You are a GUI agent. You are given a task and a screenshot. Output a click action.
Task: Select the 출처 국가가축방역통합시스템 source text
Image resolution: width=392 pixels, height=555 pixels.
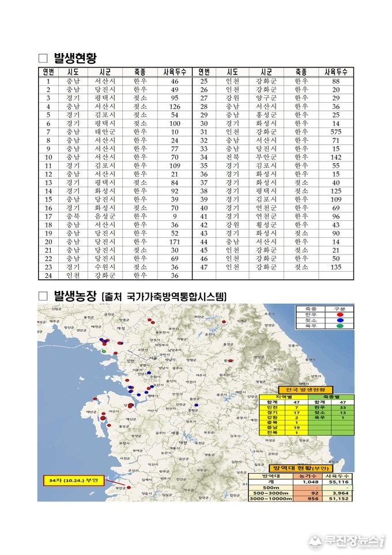pos(164,297)
